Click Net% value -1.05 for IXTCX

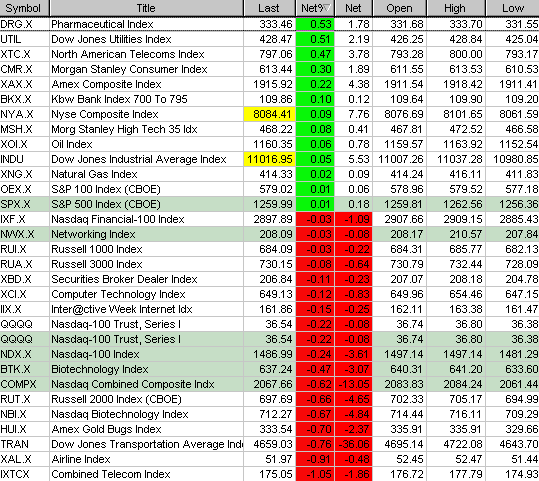(315, 474)
